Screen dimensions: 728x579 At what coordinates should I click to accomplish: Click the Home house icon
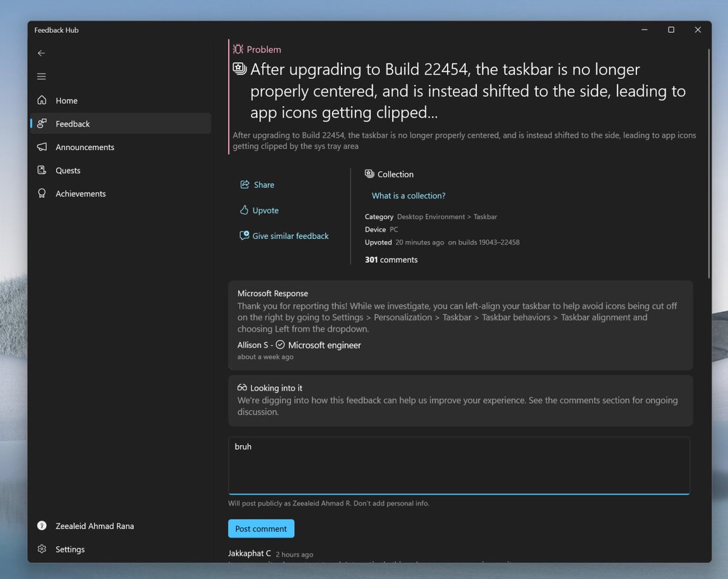[42, 100]
